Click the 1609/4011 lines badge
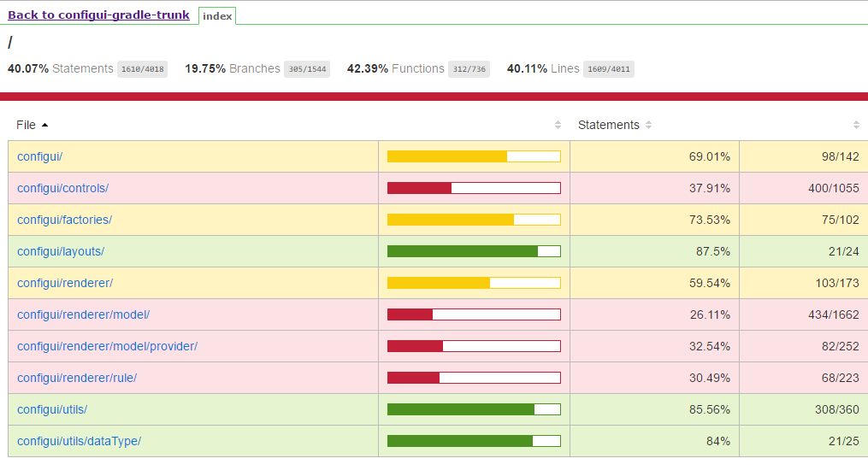 tap(608, 69)
